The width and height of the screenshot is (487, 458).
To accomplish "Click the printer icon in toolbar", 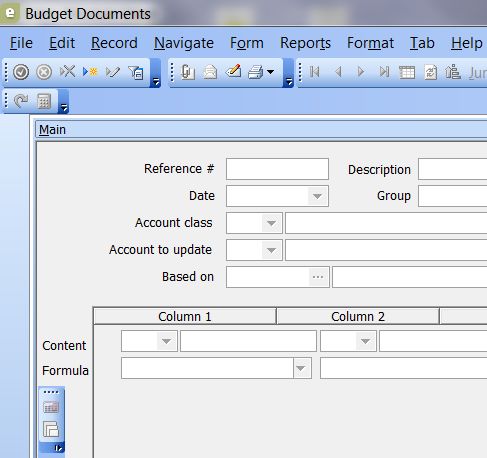I will point(255,72).
